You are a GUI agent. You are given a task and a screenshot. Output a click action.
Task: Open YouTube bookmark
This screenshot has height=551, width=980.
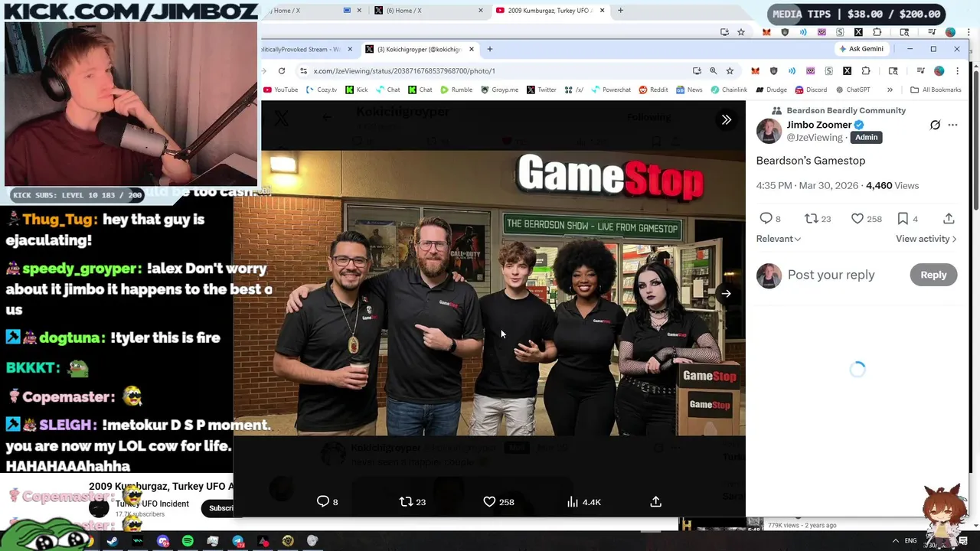280,90
